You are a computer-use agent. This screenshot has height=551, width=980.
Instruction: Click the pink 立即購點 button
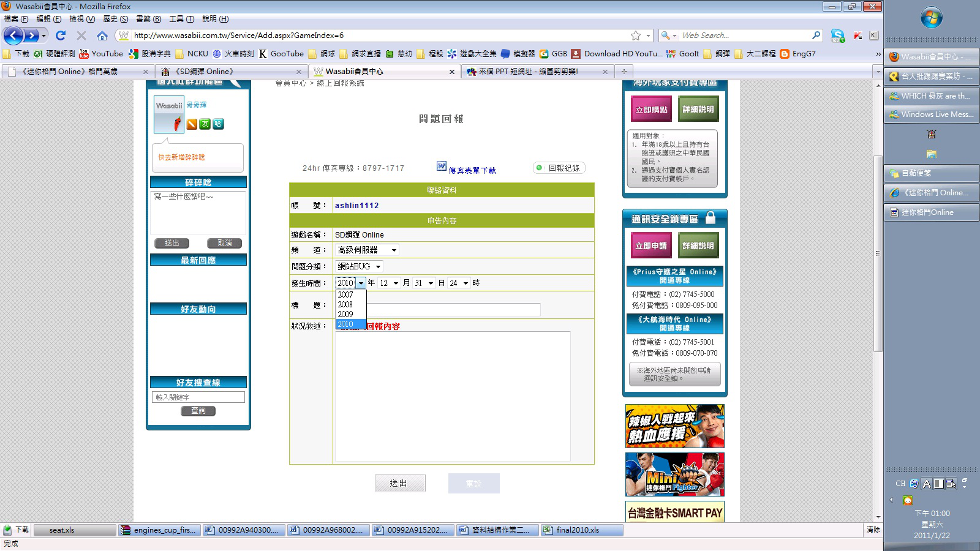[x=651, y=110]
